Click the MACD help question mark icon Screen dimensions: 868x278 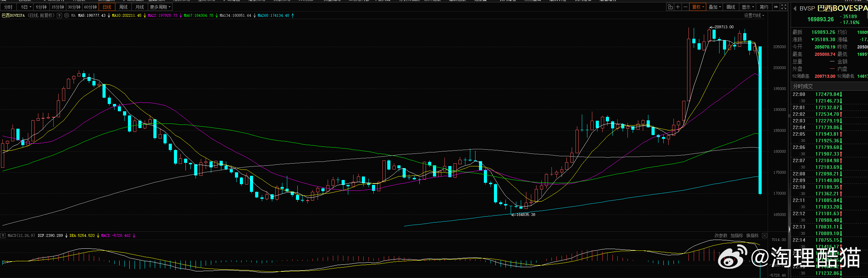coord(3,236)
